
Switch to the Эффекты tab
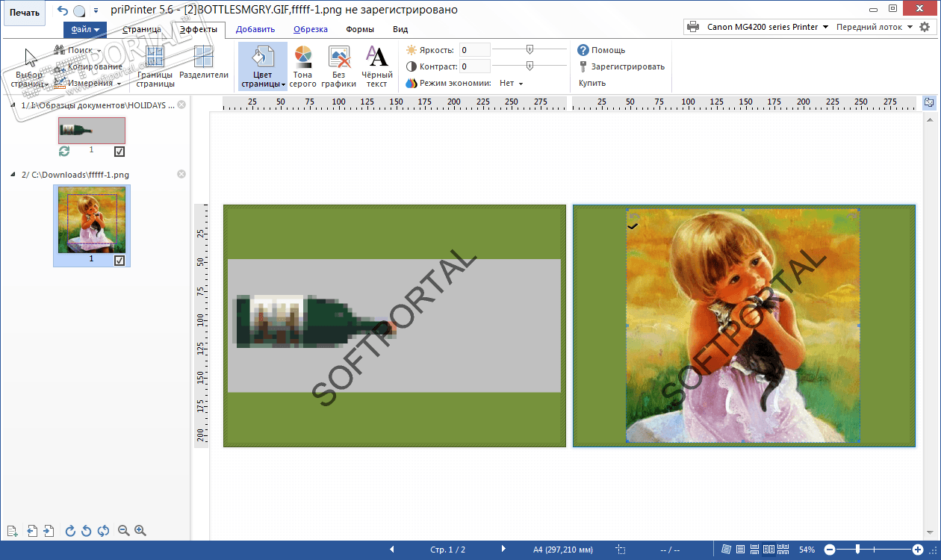point(199,29)
